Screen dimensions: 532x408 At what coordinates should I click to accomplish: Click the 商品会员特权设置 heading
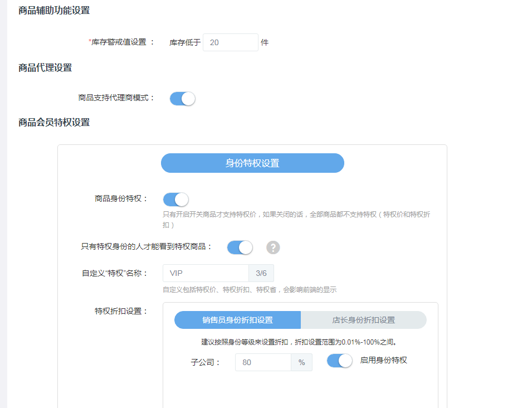click(x=54, y=123)
